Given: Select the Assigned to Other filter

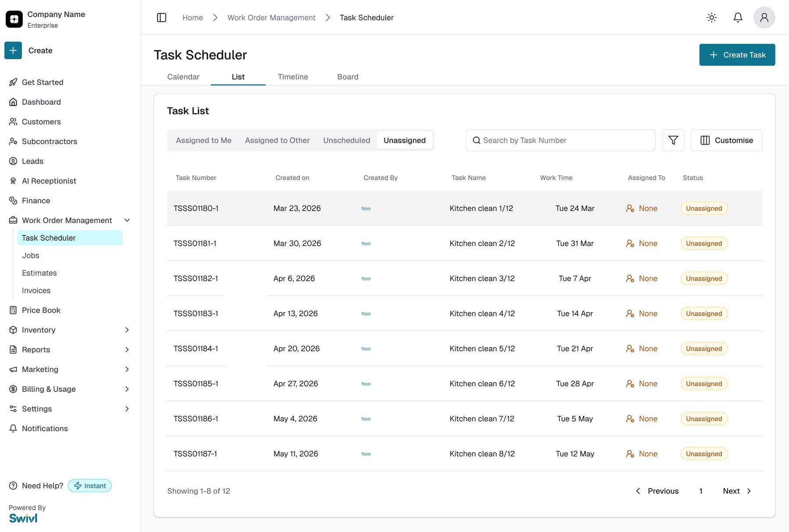Looking at the screenshot, I should tap(277, 140).
